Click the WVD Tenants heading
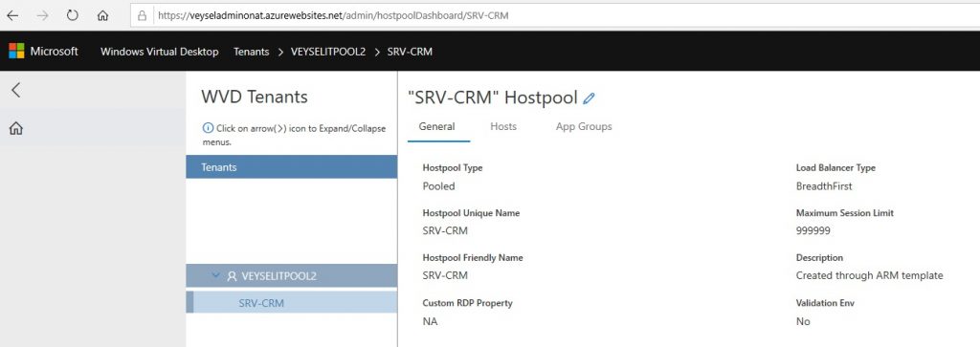The image size is (980, 347). pos(255,97)
